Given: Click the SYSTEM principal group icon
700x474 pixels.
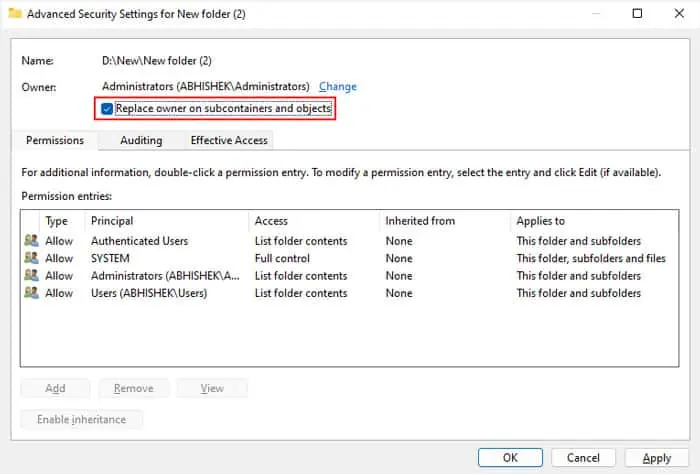Looking at the screenshot, I should [31, 258].
